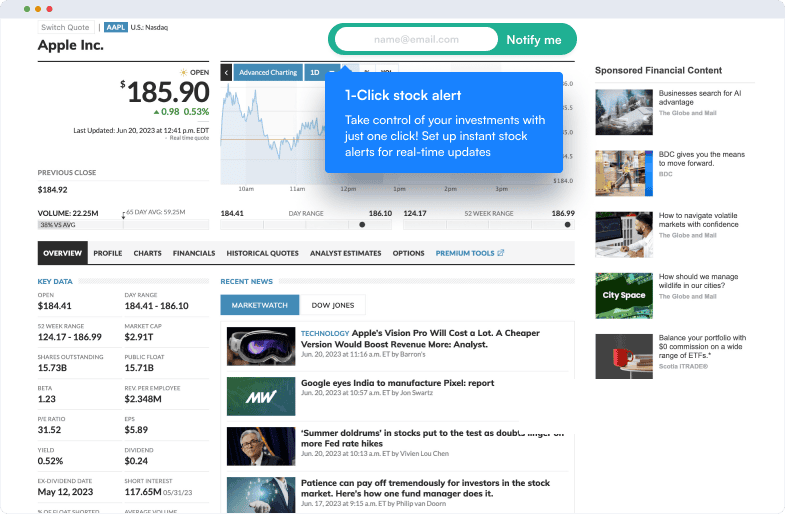Select the 185.90 stock price
This screenshot has width=785, height=514.
pyautogui.click(x=168, y=92)
